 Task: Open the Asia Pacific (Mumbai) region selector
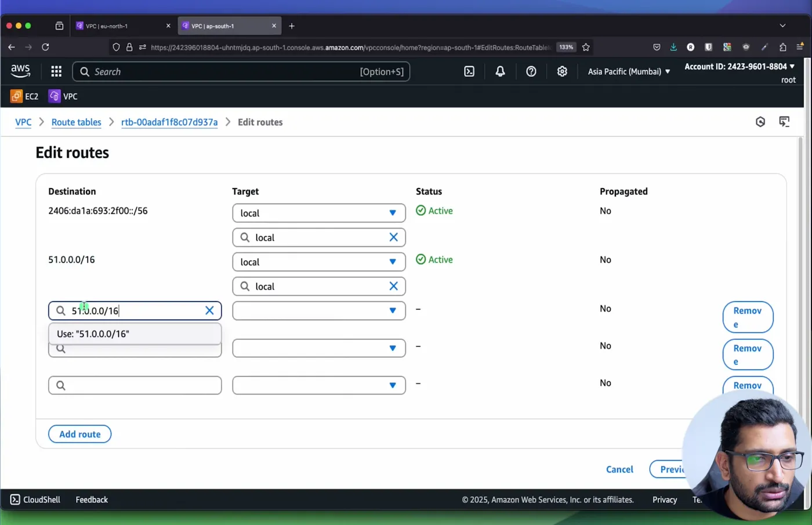tap(629, 71)
